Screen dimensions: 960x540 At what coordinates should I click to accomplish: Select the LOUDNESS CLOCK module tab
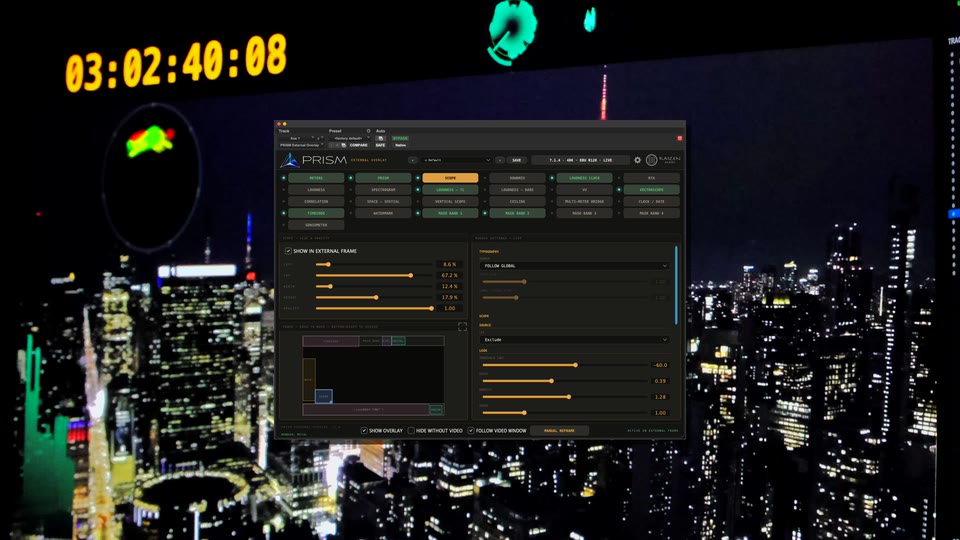(585, 178)
